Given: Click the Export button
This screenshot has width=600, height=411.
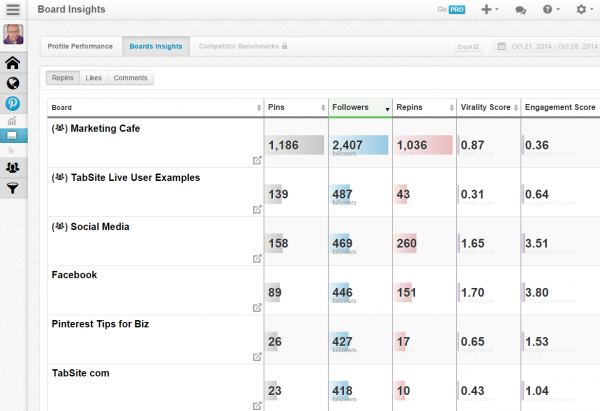Looking at the screenshot, I should point(468,47).
